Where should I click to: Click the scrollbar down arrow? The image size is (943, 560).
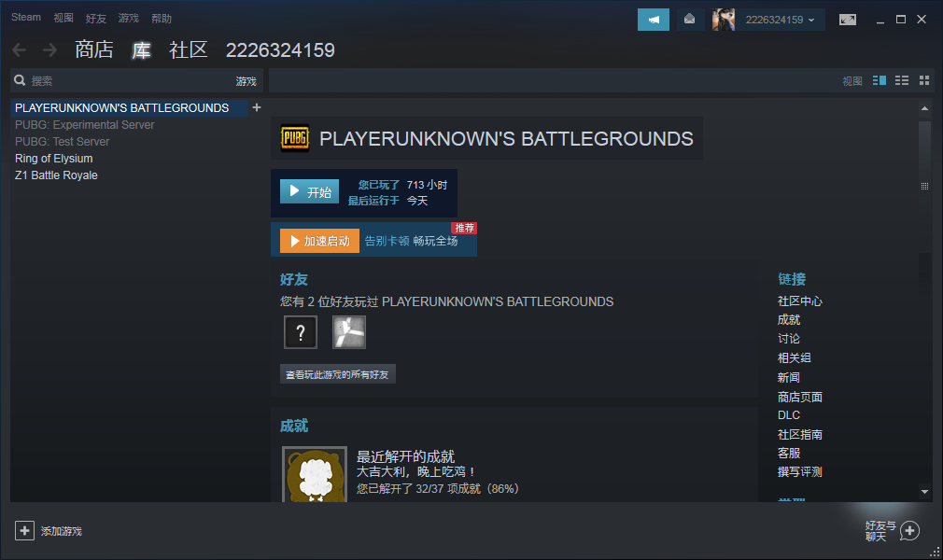(x=924, y=492)
